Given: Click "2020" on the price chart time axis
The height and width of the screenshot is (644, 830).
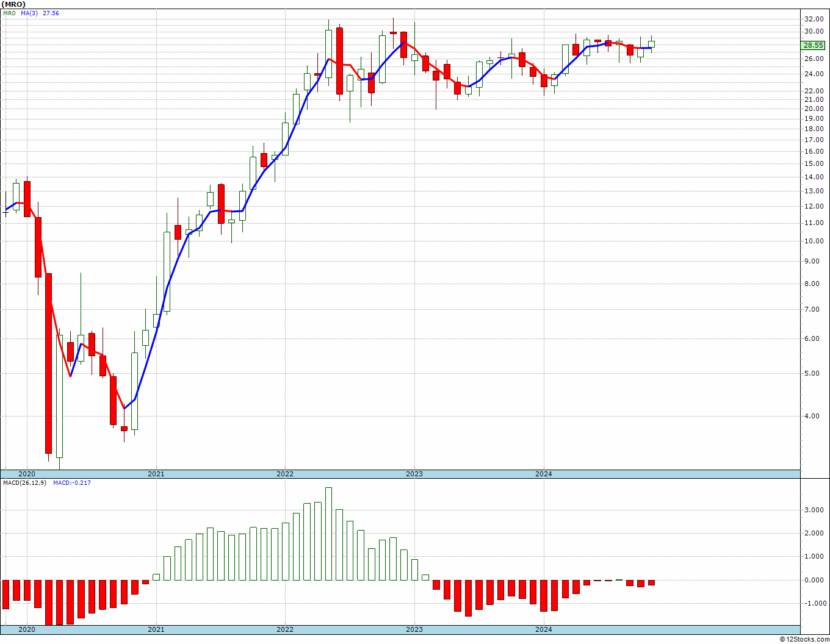Looking at the screenshot, I should (x=27, y=474).
